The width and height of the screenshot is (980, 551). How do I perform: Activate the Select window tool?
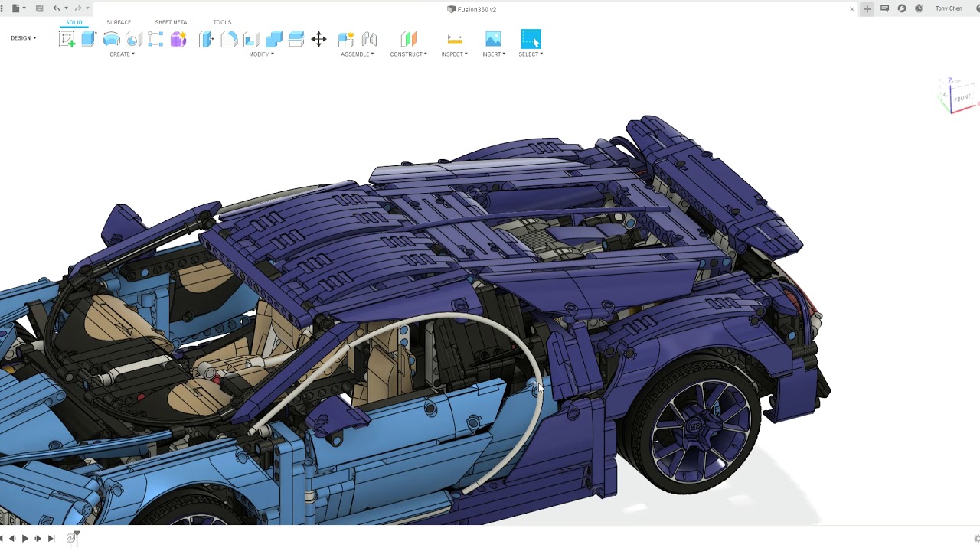point(531,39)
